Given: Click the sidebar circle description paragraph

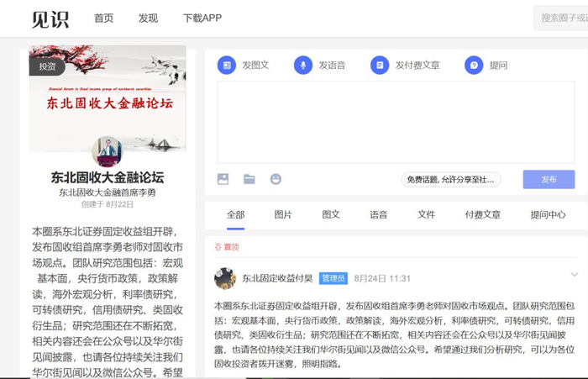Looking at the screenshot, I should [108, 302].
